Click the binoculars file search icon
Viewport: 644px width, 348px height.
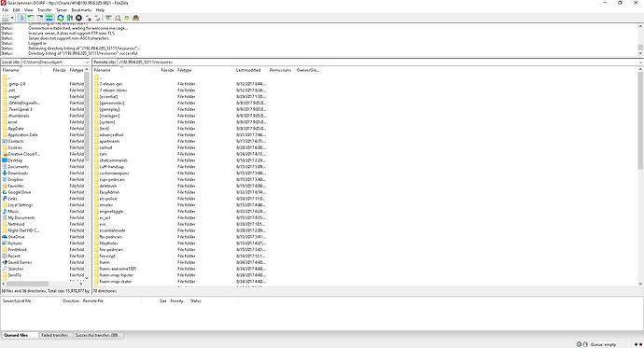[x=135, y=18]
